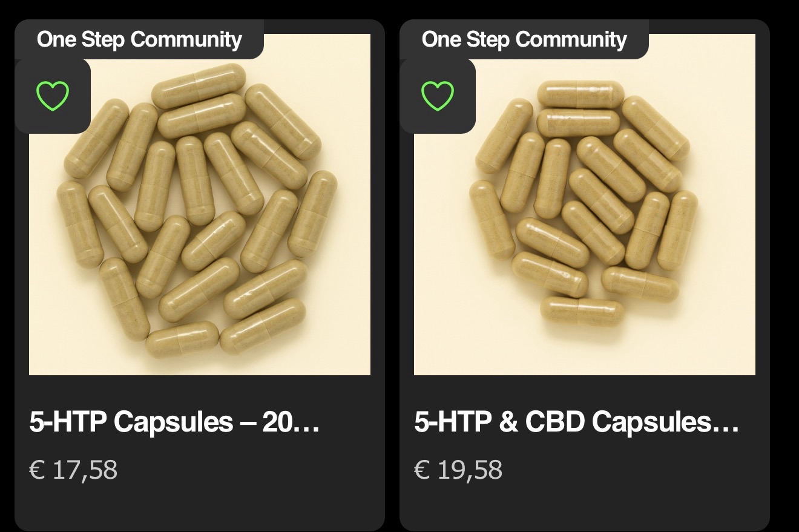
Task: Visit the brand tag above 5-HTP & CBD Capsules
Action: tap(524, 40)
